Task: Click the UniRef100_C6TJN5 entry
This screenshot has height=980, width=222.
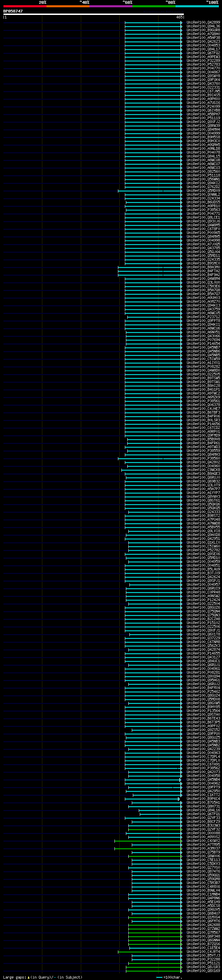Action: coord(203,91)
